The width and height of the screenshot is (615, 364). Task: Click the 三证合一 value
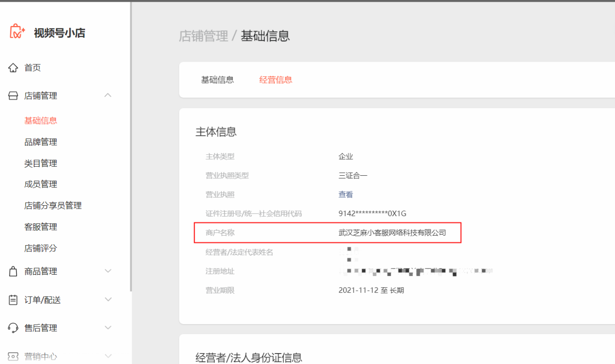pos(353,176)
